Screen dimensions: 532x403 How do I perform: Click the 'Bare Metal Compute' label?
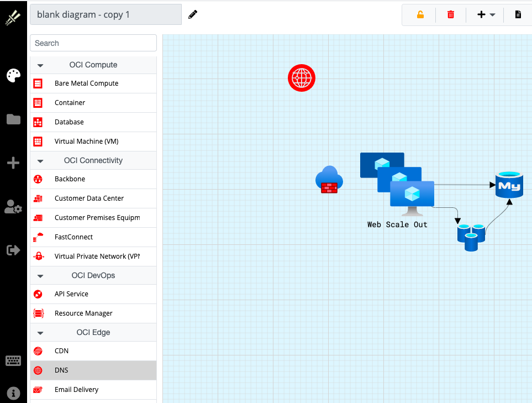tap(87, 83)
